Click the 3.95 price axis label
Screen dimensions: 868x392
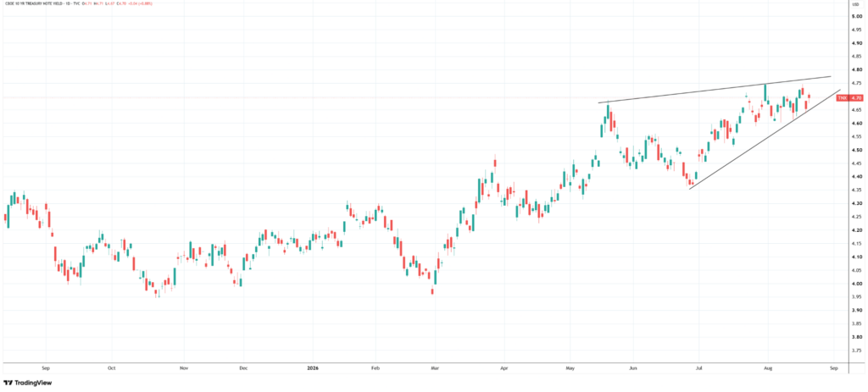point(856,297)
